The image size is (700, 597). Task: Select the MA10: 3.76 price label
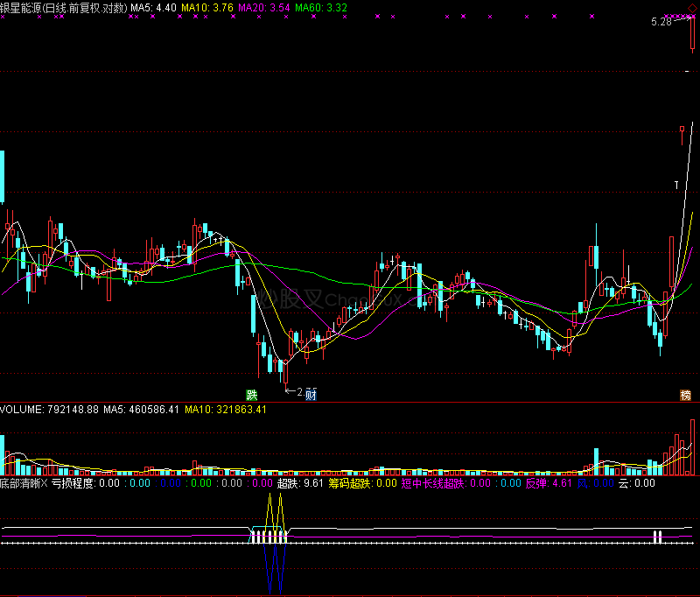click(207, 8)
